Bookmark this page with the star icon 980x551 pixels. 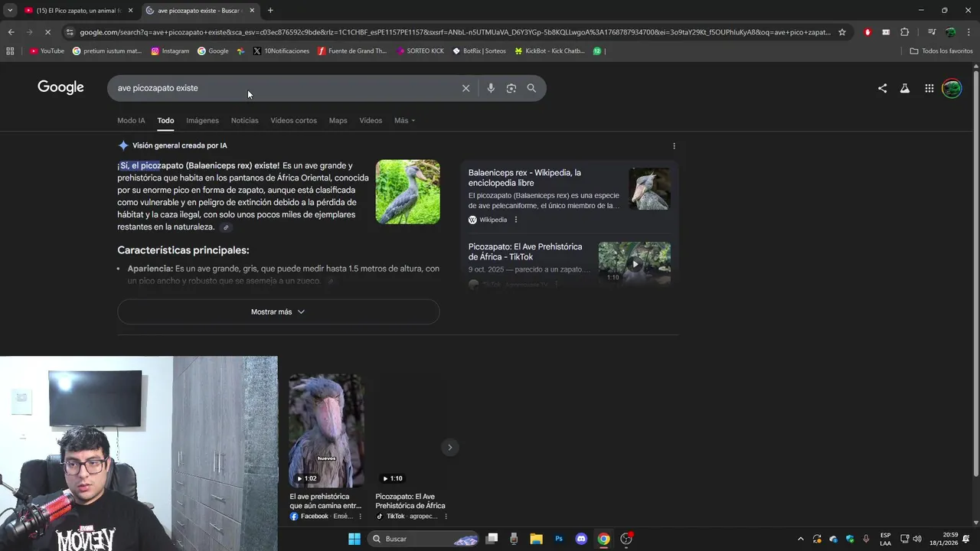point(842,32)
